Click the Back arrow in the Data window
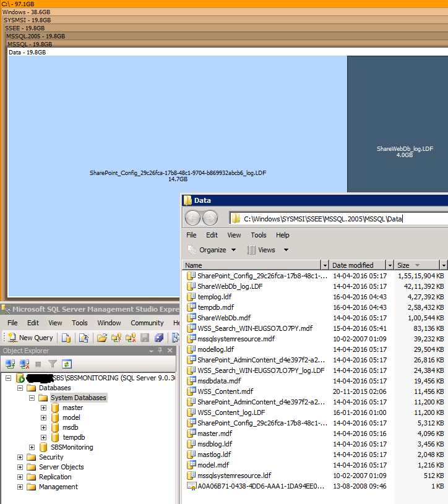448x504 pixels. (192, 218)
